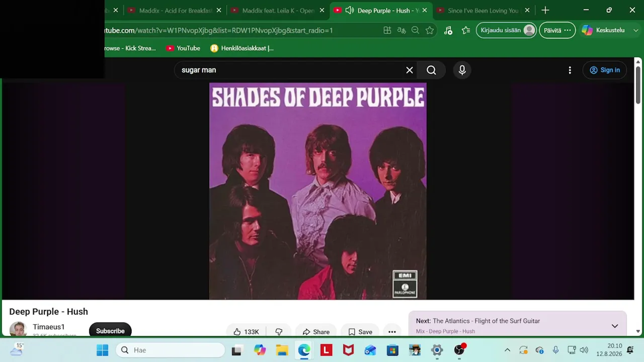644x362 pixels.
Task: Clear the YouTube search box text
Action: 410,70
